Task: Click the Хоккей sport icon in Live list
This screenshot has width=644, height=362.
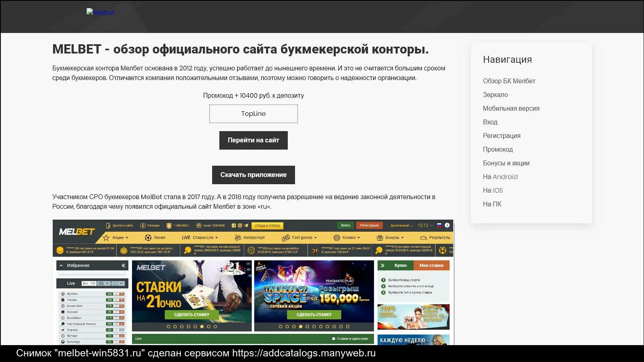Action: click(63, 312)
